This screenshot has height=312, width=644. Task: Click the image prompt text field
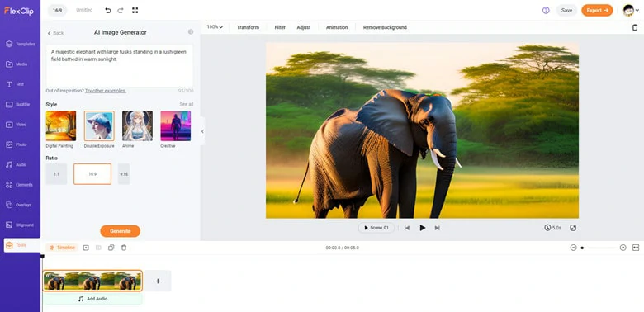coord(120,66)
